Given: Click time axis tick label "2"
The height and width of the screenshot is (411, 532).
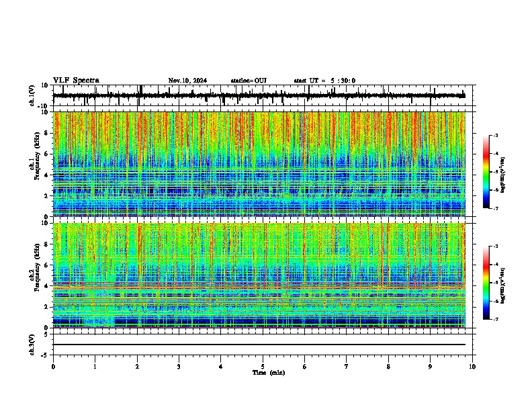Looking at the screenshot, I should point(137,367).
